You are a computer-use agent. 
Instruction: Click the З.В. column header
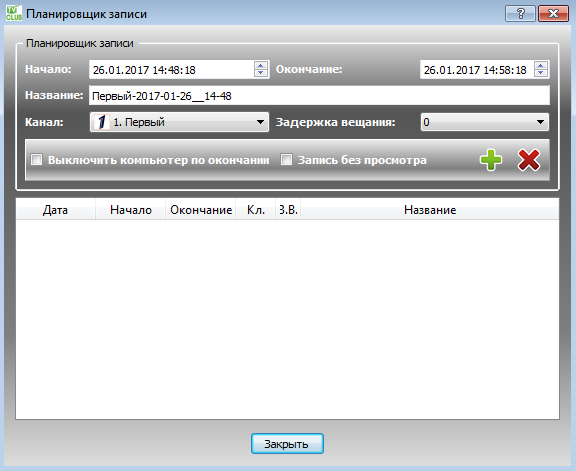(x=288, y=210)
